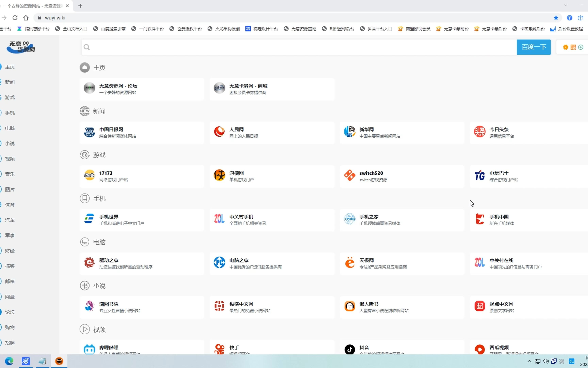588x368 pixels.
Task: Open the switch520 icon
Action: (349, 175)
